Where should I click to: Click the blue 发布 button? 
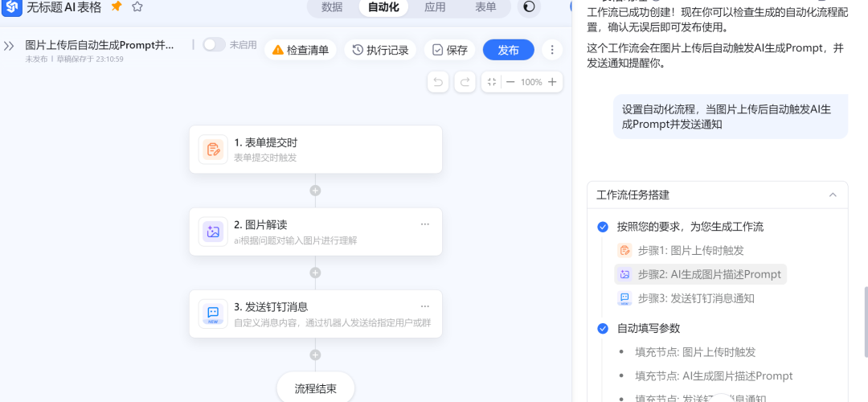point(508,51)
